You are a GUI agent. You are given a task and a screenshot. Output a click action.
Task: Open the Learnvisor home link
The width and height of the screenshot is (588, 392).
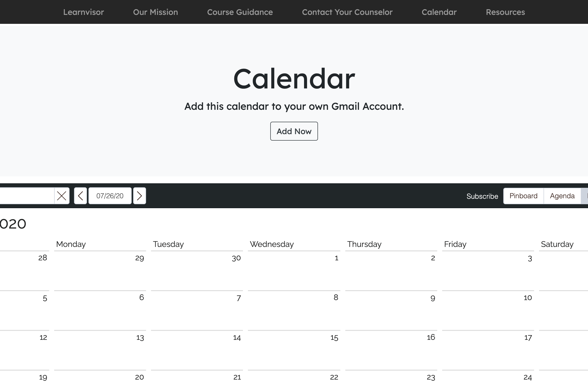tap(83, 12)
